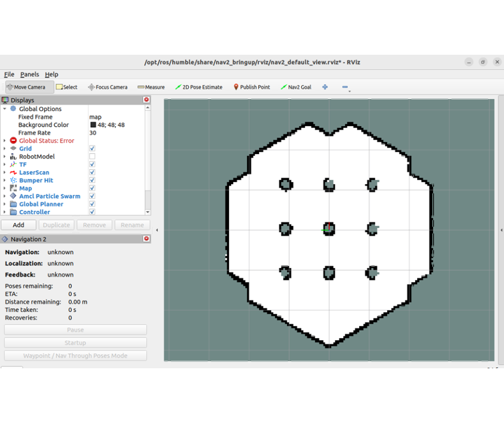Screen dimensions: 504x423
Task: Expand the Global Status: Error entry
Action: point(5,141)
